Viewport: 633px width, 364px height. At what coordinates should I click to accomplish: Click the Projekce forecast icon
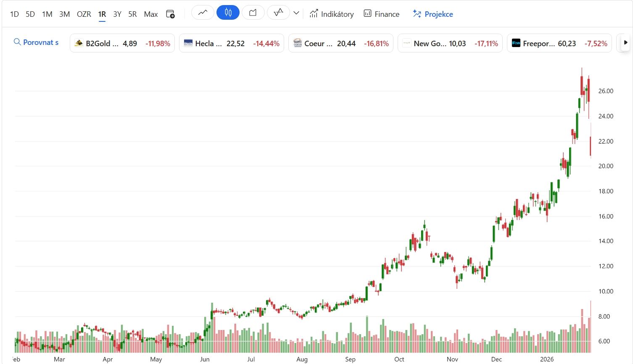[x=433, y=13]
